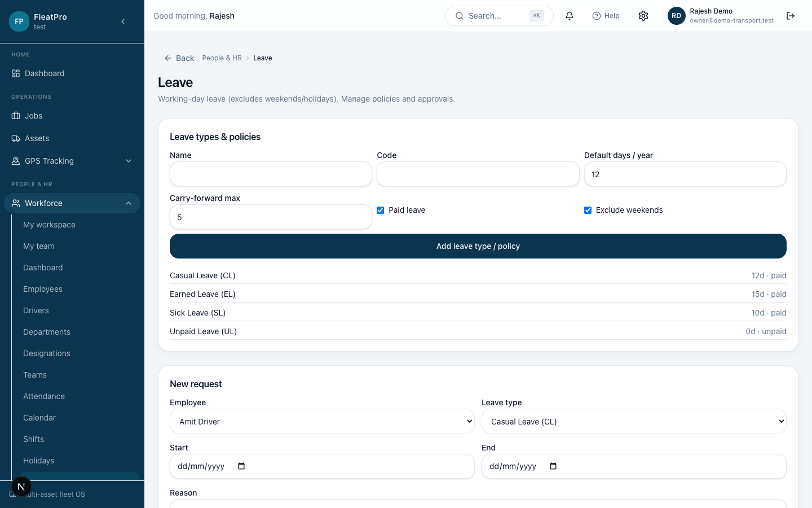Image resolution: width=812 pixels, height=508 pixels.
Task: Collapse the sidebar with the chevron
Action: click(123, 21)
